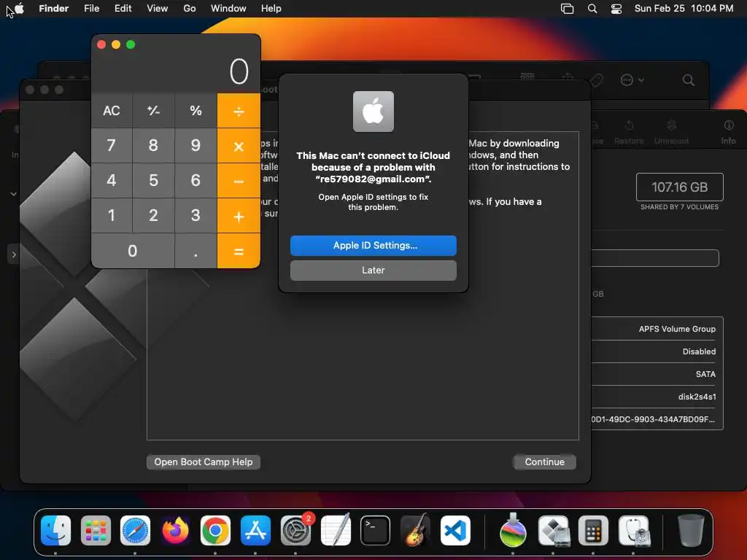Click the calculator multiply key
Screen dimensions: 747x560
[x=239, y=146]
